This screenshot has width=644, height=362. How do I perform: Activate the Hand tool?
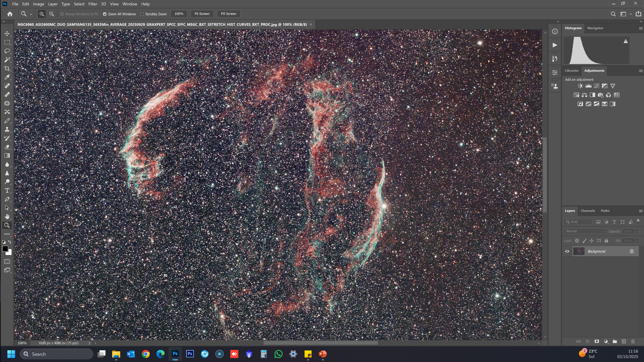[x=7, y=217]
